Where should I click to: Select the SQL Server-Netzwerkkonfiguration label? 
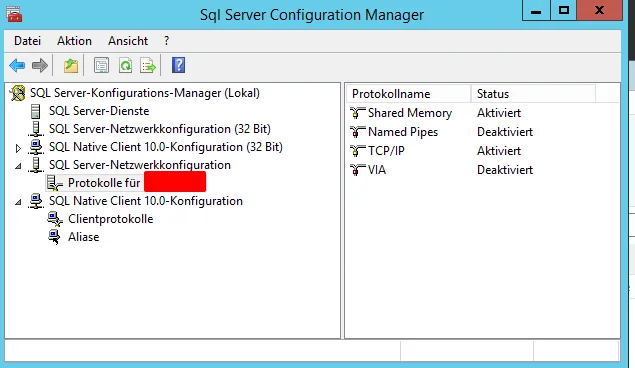coord(140,165)
